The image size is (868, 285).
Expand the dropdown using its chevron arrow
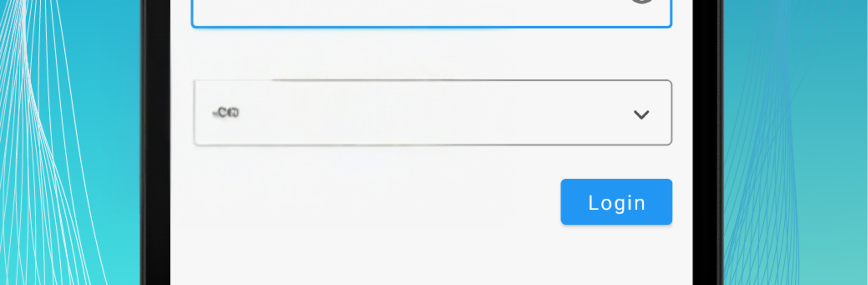click(641, 114)
